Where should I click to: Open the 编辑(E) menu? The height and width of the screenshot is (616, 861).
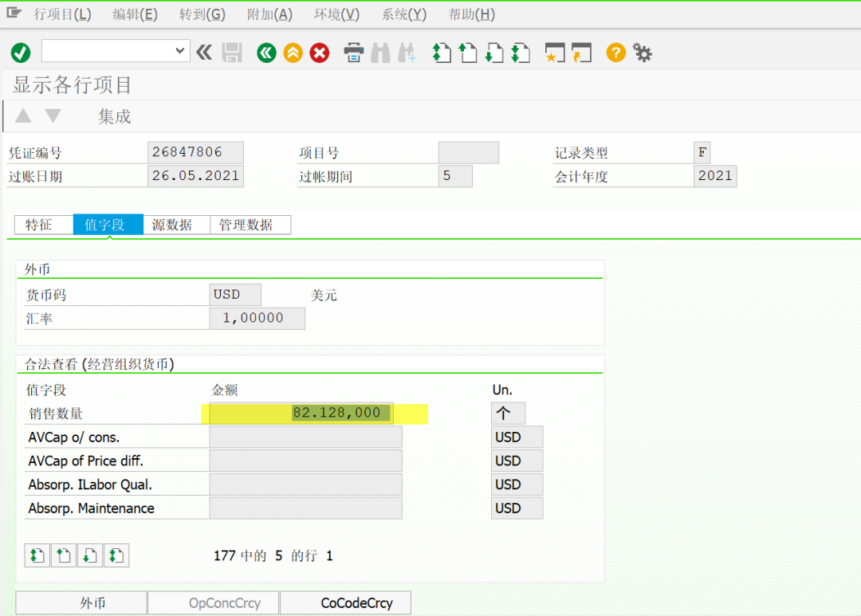(135, 14)
